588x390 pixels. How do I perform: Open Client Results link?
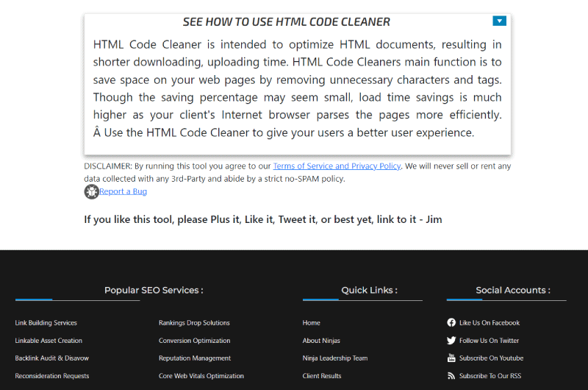(x=322, y=376)
